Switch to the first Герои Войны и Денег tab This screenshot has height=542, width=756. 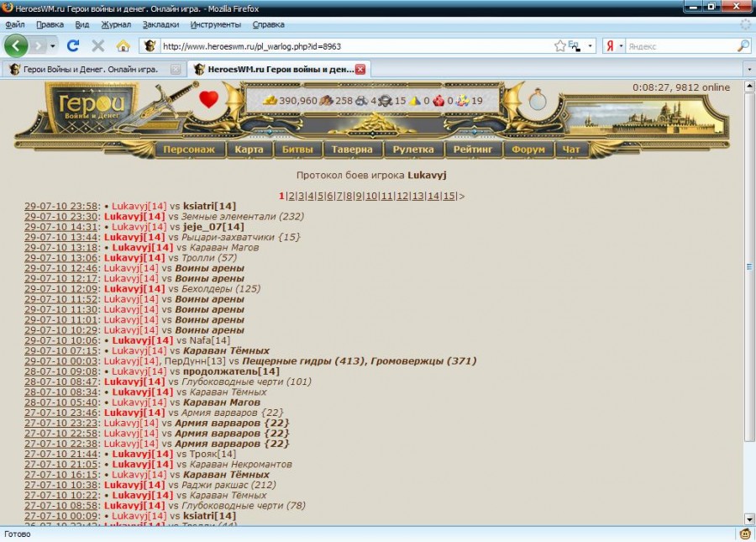click(91, 69)
